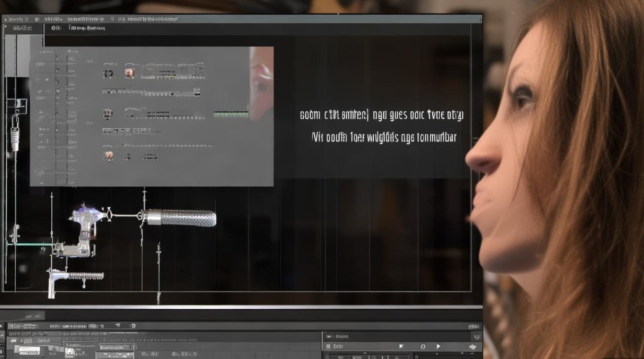Click the highlighted clip box in the bottom timeline
Screen dimensions: 644x359
pyautogui.click(x=115, y=347)
